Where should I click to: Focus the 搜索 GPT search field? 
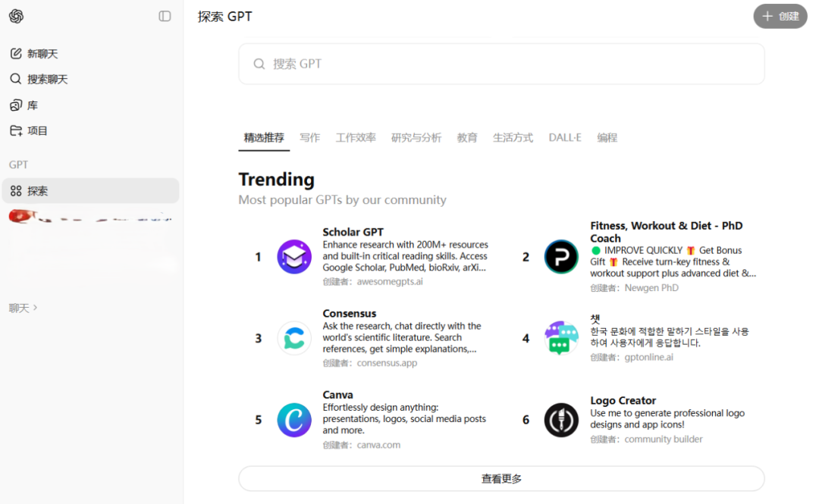[500, 64]
